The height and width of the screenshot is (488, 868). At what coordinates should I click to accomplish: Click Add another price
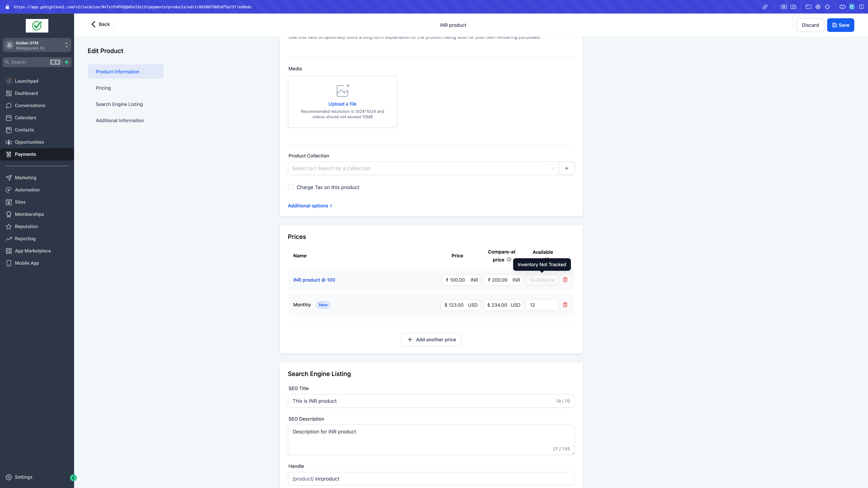[x=431, y=339]
